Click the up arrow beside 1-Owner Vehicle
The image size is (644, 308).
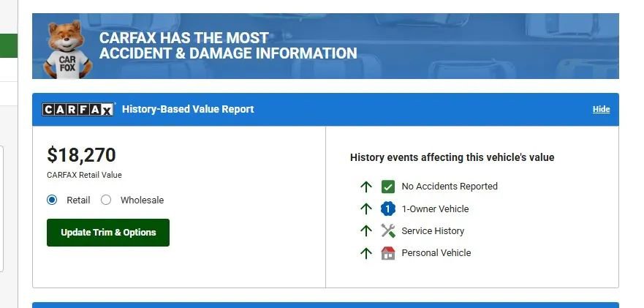click(x=366, y=209)
